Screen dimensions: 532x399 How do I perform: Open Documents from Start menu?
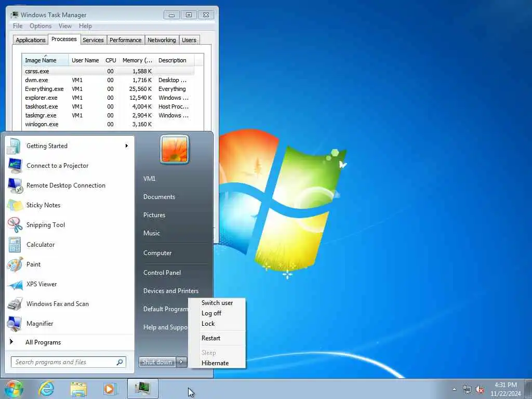[x=159, y=197]
